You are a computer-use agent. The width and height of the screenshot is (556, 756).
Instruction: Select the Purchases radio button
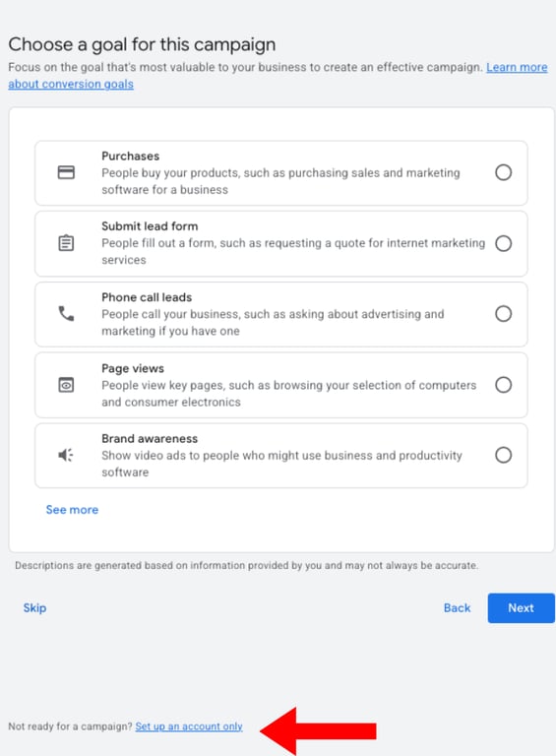point(504,172)
